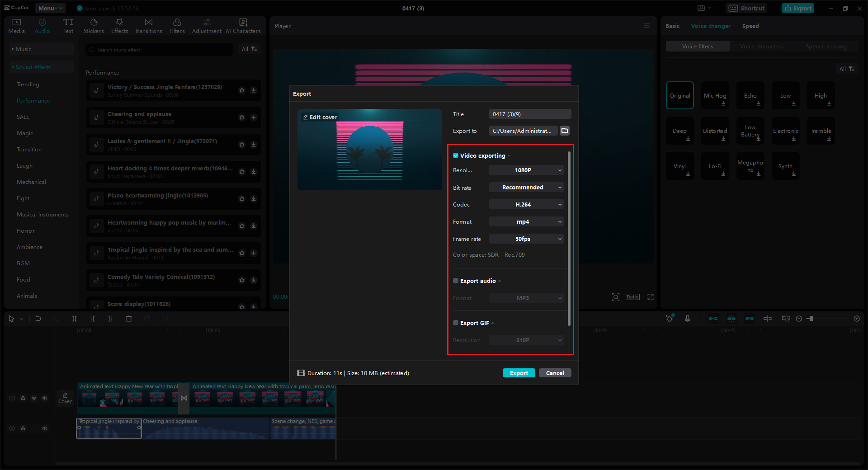The height and width of the screenshot is (470, 868).
Task: Switch to the Speed tab
Action: coord(750,26)
